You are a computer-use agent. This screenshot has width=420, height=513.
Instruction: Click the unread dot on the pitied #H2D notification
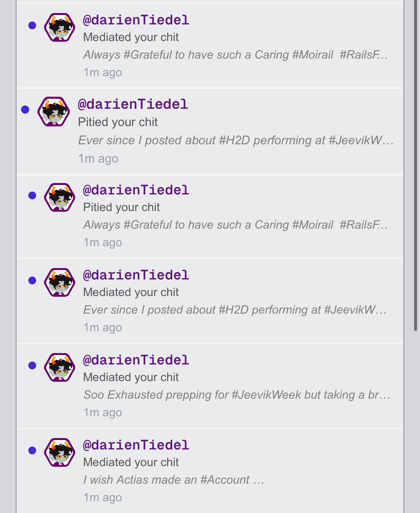click(25, 110)
